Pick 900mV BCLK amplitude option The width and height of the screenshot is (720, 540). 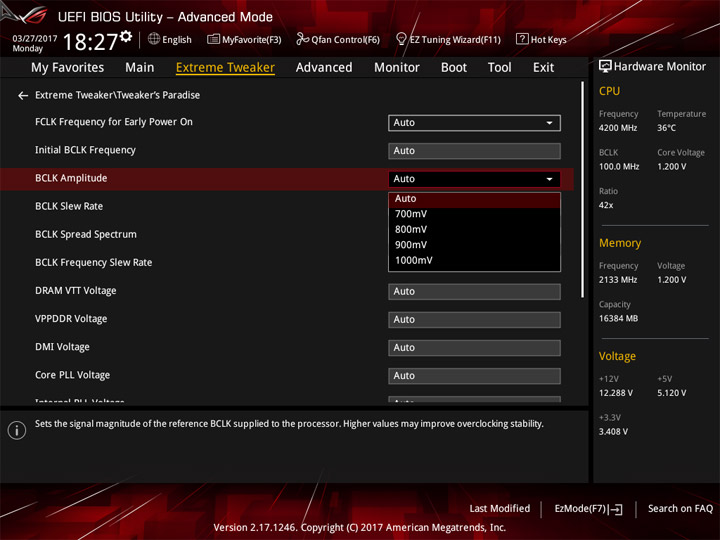(x=474, y=245)
